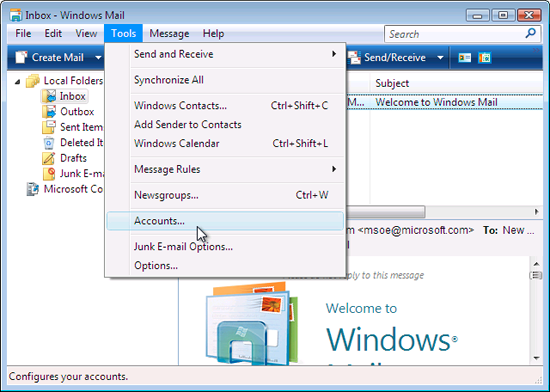Select Add Sender to Contacts
This screenshot has height=392, width=550.
(225, 124)
